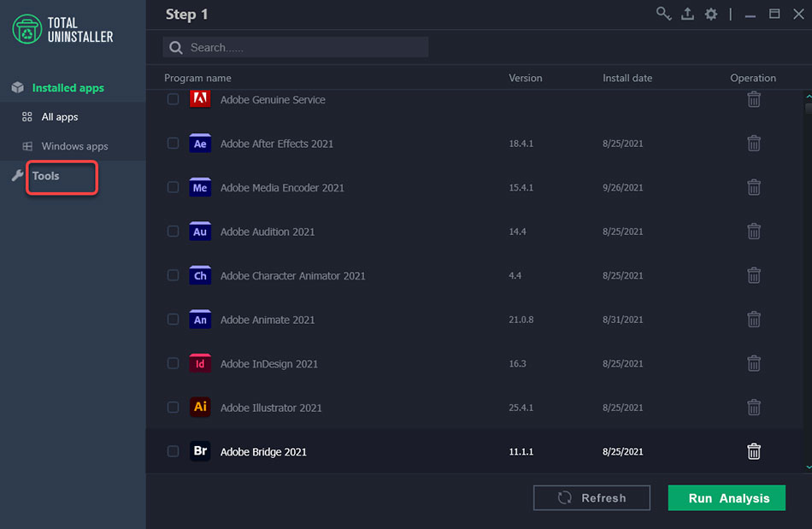Click the Au Audition app icon
Viewport: 812px width, 529px height.
tap(200, 231)
